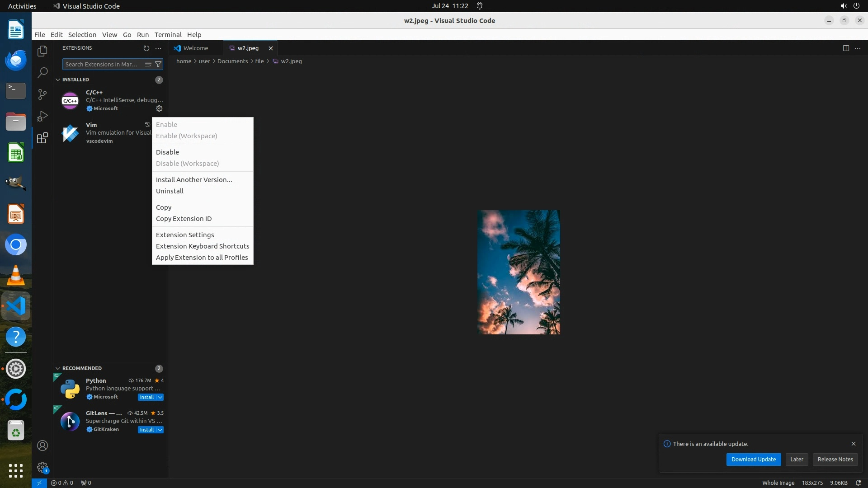Choose Uninstall from the context menu
The image size is (868, 488).
pos(170,191)
